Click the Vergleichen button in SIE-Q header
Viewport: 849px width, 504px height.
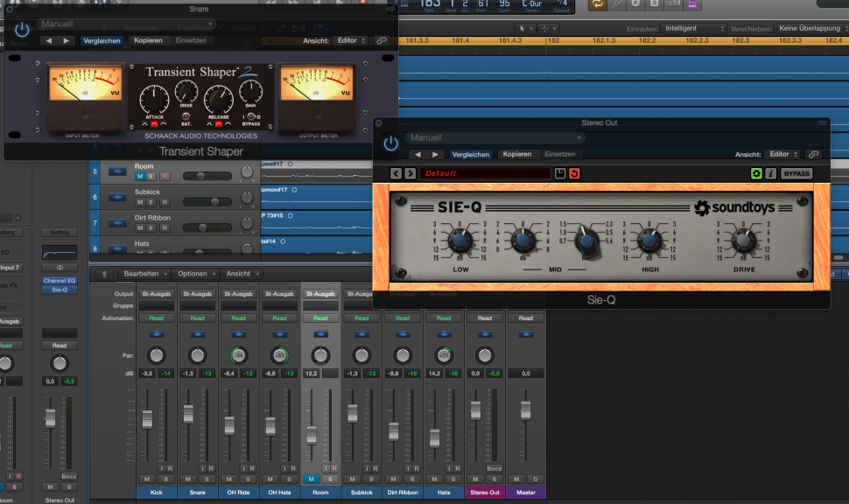coord(471,154)
